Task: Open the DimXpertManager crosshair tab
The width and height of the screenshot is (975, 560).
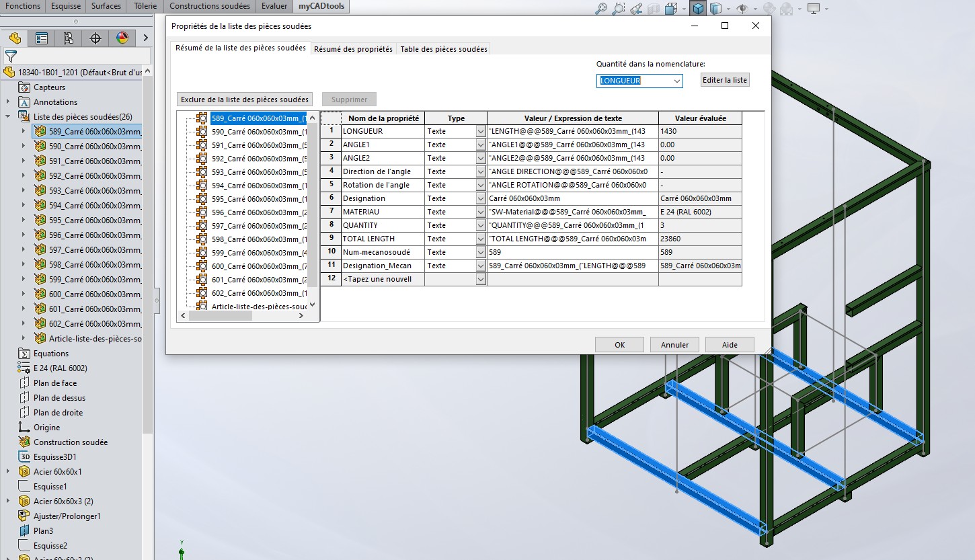Action: coord(95,38)
